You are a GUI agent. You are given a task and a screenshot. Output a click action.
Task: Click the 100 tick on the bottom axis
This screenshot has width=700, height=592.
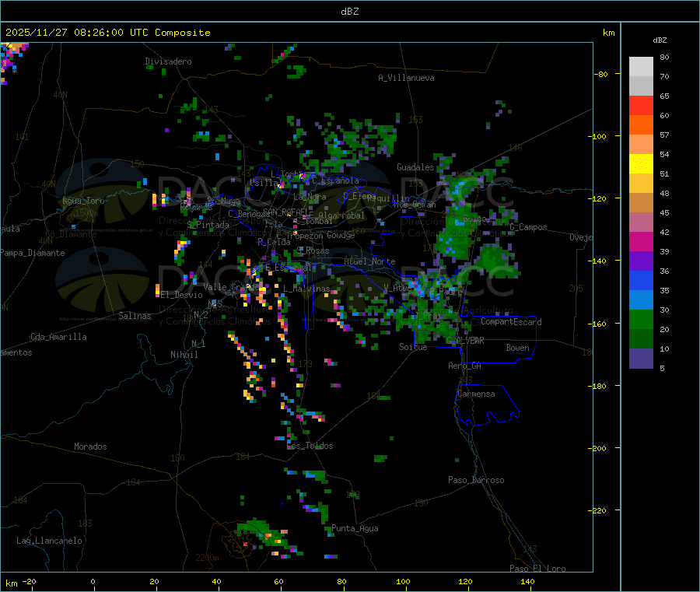403,582
